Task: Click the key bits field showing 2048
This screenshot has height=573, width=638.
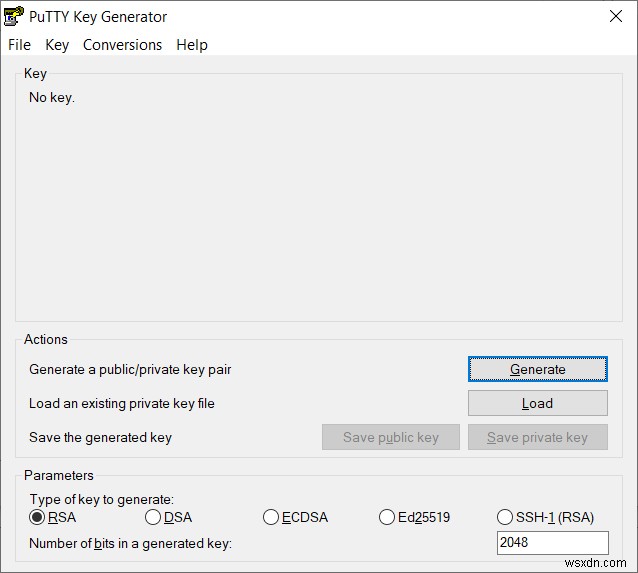Action: point(553,542)
